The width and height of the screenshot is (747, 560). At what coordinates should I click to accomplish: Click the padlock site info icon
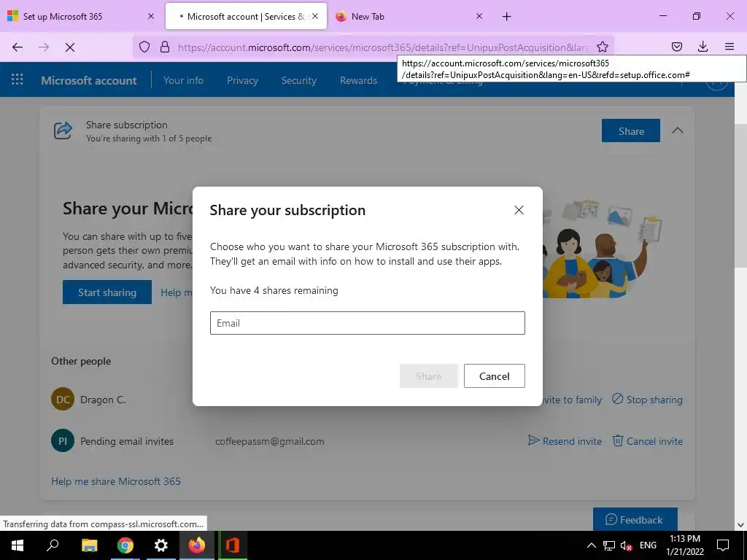coord(165,47)
